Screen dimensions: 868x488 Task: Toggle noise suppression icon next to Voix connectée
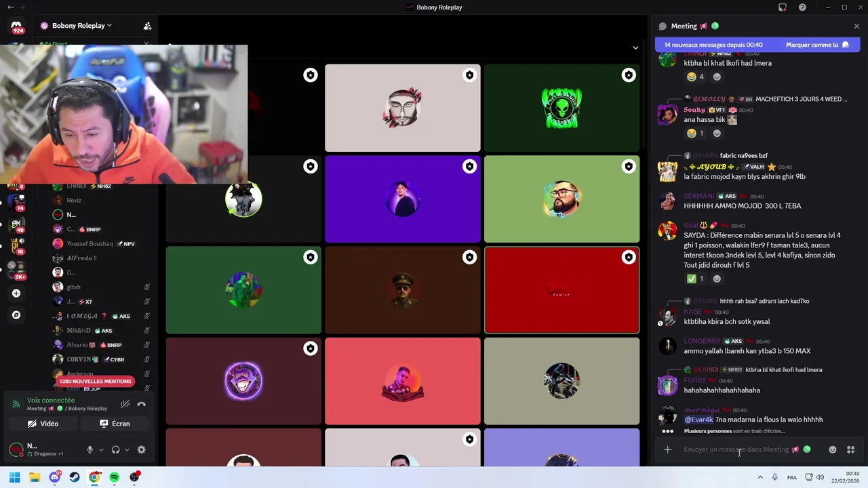(x=125, y=404)
